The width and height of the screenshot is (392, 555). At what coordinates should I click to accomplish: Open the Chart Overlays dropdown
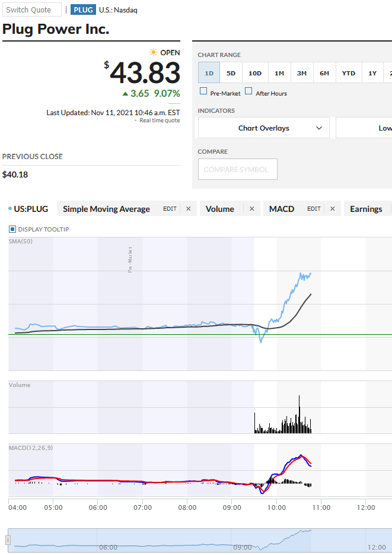[x=264, y=128]
